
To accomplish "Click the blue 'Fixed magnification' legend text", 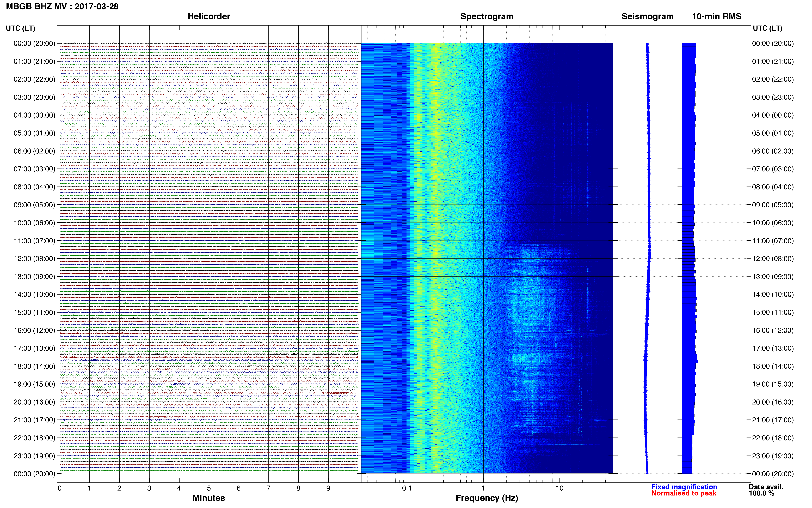I will [x=684, y=487].
